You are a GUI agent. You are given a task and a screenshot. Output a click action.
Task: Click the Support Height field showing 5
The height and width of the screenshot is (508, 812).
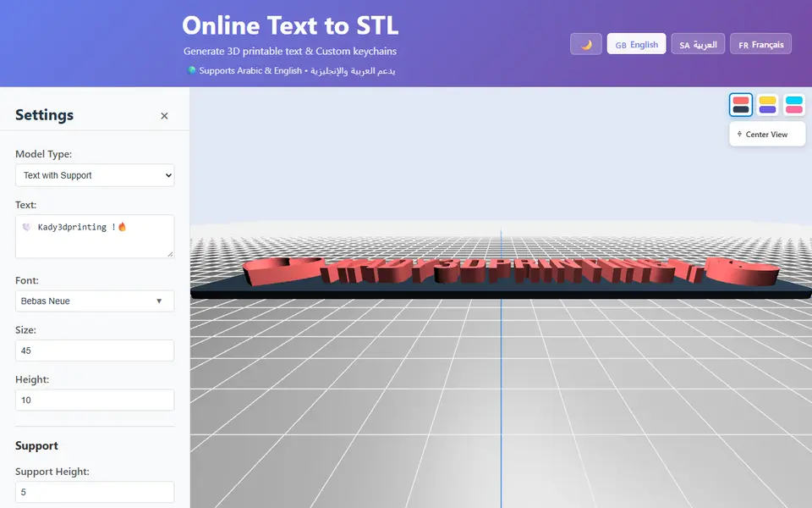(x=95, y=492)
